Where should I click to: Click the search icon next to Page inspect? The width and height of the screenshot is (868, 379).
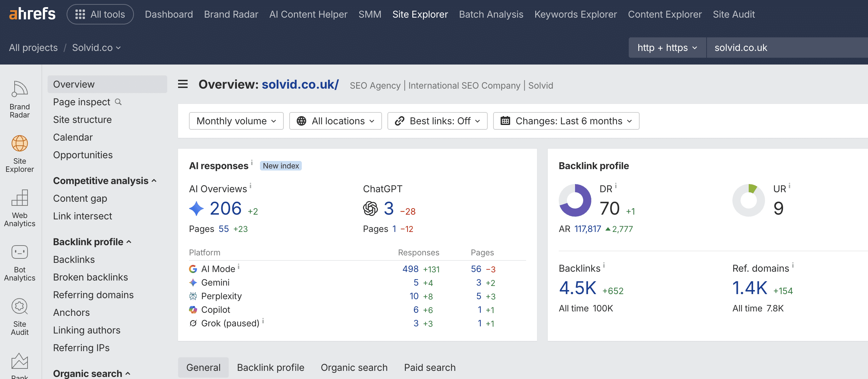tap(118, 102)
